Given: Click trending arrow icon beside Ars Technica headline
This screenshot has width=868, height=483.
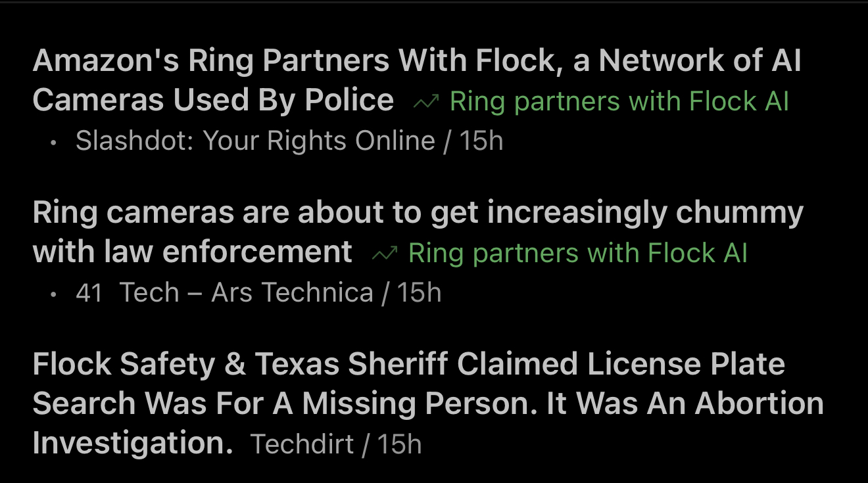Looking at the screenshot, I should click(384, 254).
